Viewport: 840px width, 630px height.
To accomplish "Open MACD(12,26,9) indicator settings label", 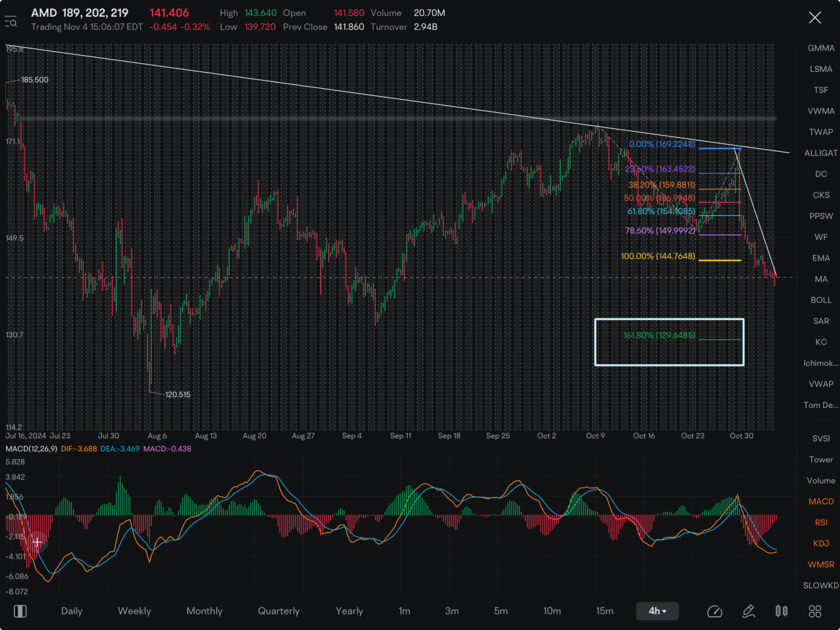I will (x=31, y=449).
